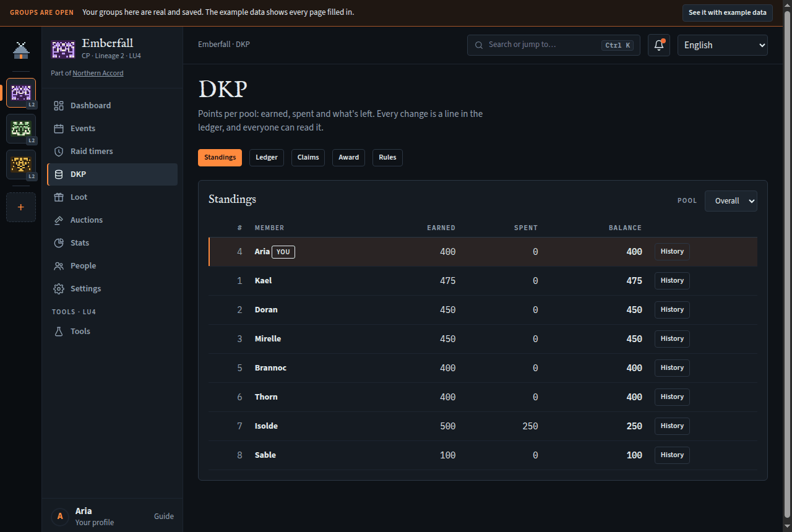Open the Guide link in the footer

164,517
